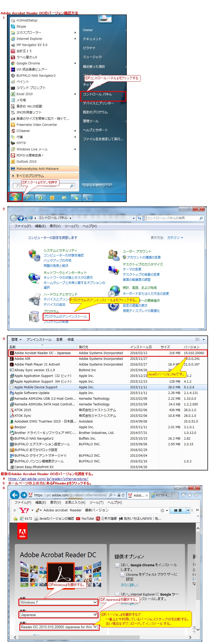This screenshot has height=644, width=209.
Task: Open browser Favorites (お気に入り) menu
Action: (x=75, y=502)
